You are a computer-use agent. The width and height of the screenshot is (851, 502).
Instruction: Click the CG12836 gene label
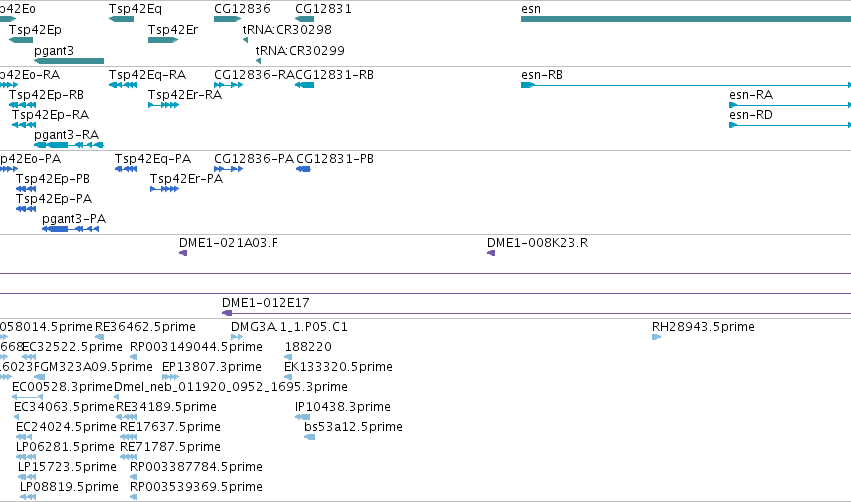tap(242, 9)
